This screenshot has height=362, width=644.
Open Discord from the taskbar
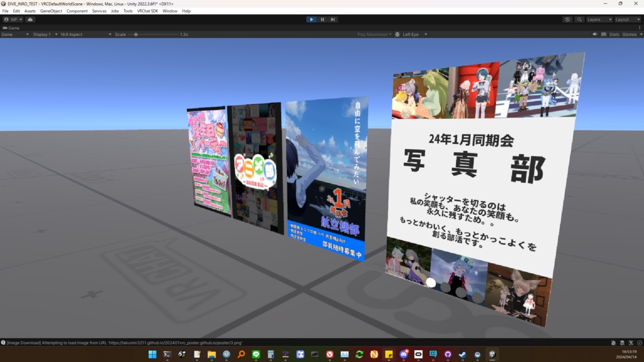(x=404, y=354)
